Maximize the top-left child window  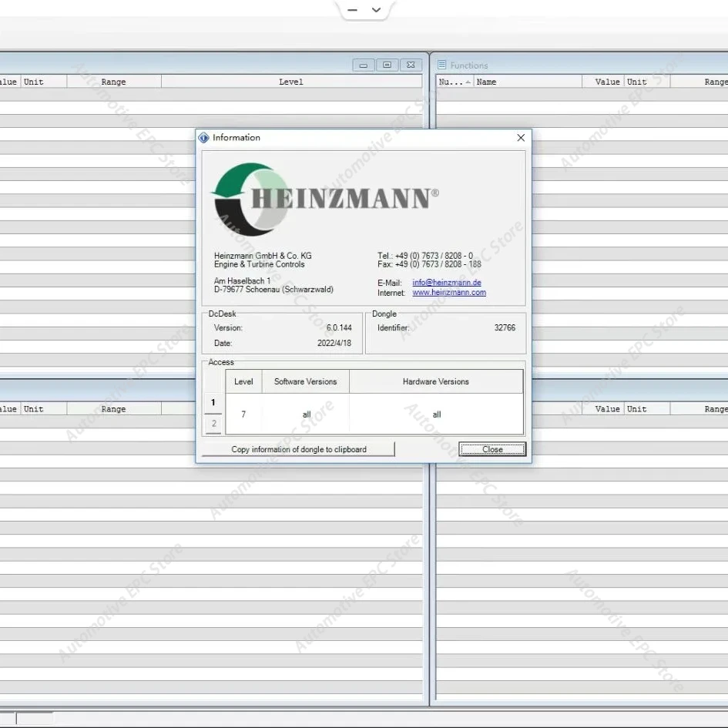click(387, 65)
